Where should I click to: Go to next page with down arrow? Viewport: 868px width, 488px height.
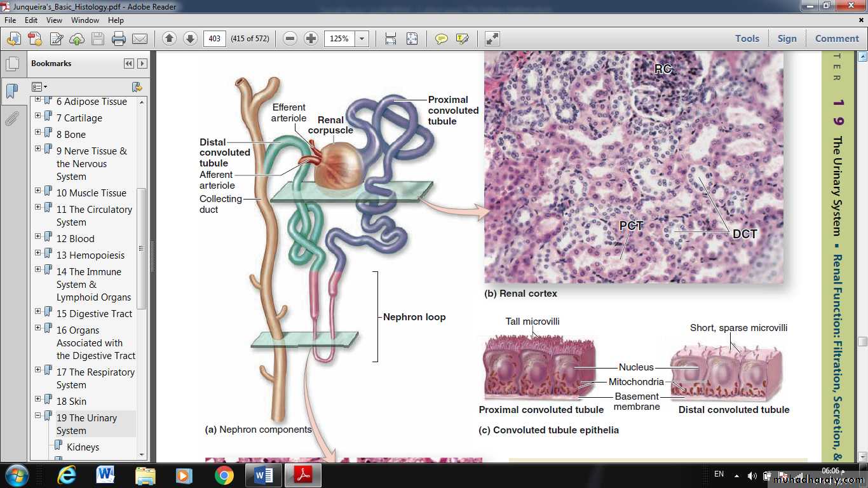click(x=190, y=39)
